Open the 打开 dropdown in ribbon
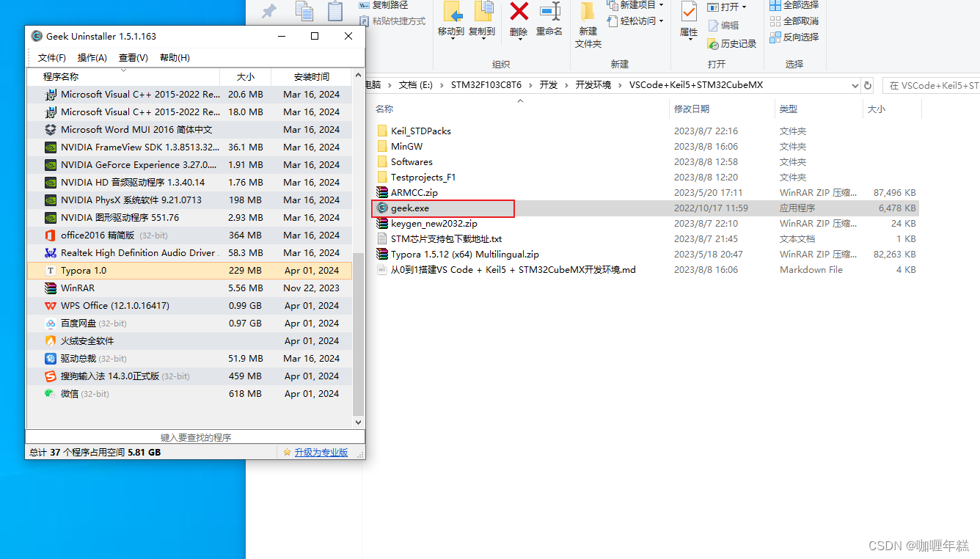 pyautogui.click(x=728, y=7)
